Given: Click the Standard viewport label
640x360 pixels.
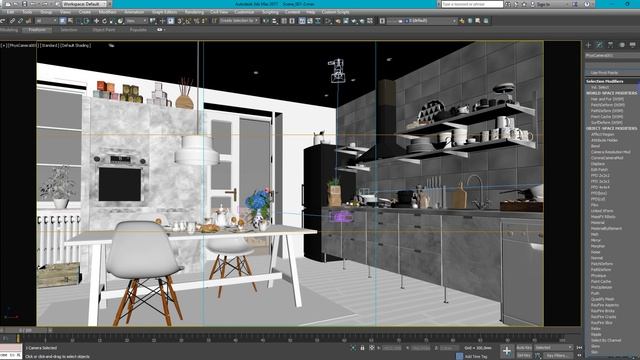Looking at the screenshot, I should (49, 45).
